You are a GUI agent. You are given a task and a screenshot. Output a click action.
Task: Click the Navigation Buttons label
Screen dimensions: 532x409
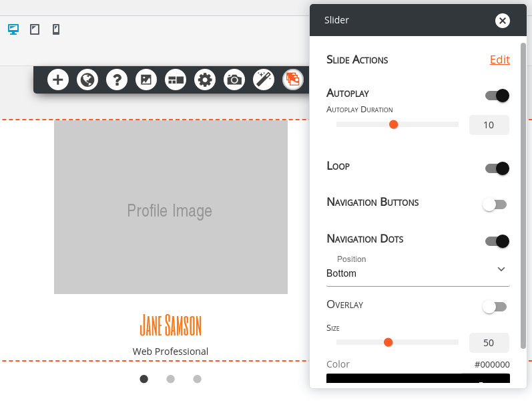pyautogui.click(x=372, y=202)
